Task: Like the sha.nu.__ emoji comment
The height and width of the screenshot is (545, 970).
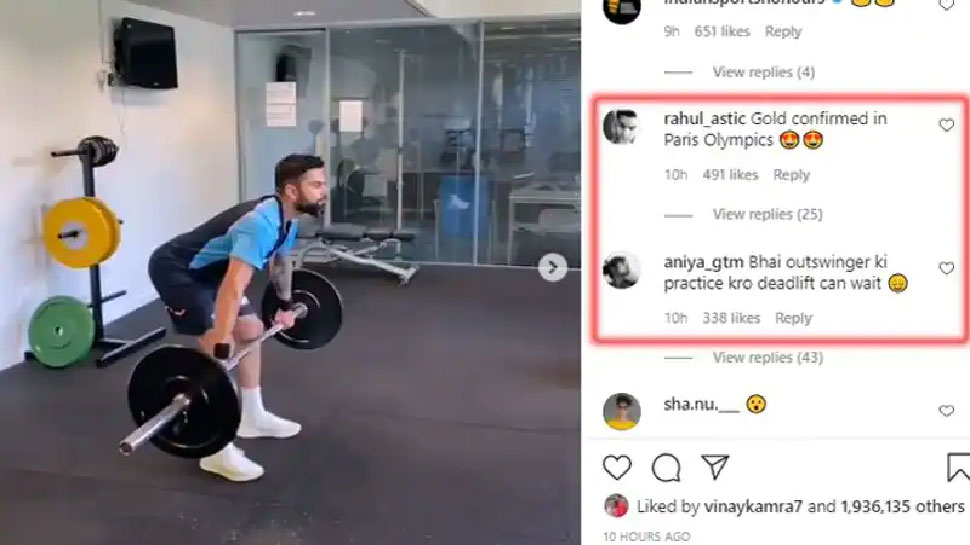Action: [946, 411]
